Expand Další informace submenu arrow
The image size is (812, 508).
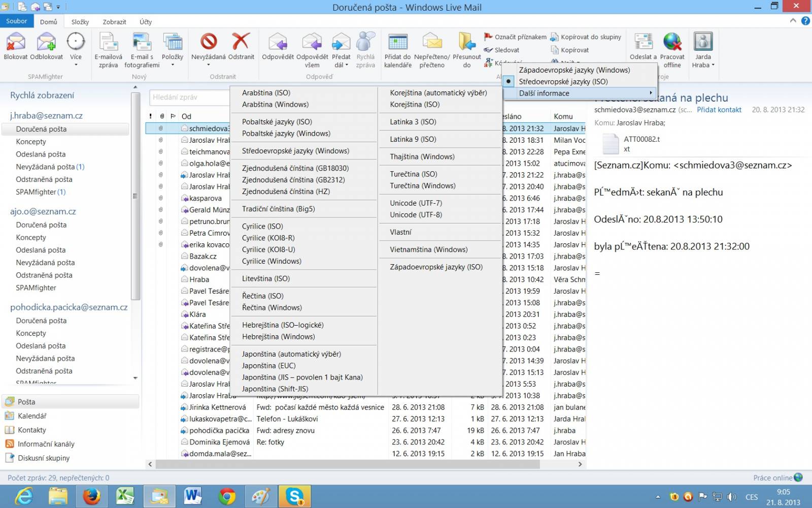point(651,93)
